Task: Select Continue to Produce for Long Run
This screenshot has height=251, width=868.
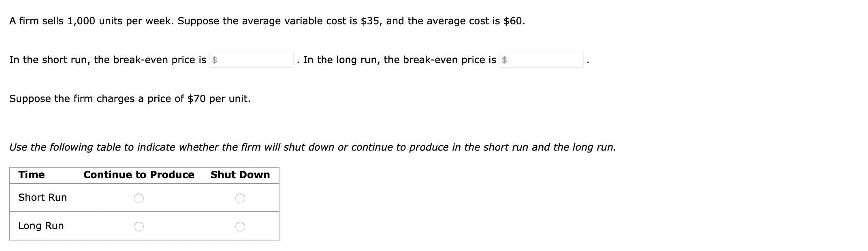Action: tap(139, 226)
